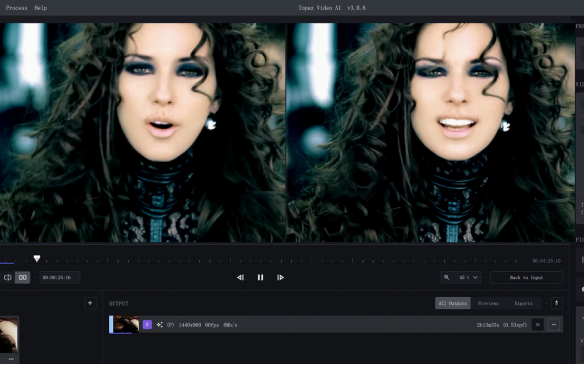Image resolution: width=585 pixels, height=365 pixels.
Task: Step forward one frame
Action: click(280, 277)
